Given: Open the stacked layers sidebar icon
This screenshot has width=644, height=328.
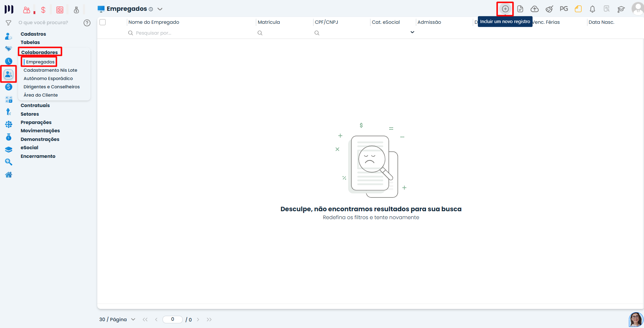Looking at the screenshot, I should pyautogui.click(x=9, y=150).
